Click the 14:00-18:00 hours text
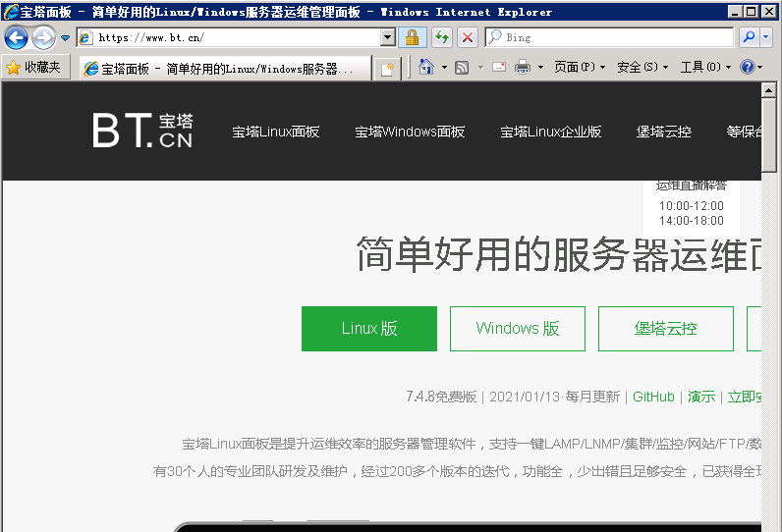The height and width of the screenshot is (532, 782). click(692, 221)
